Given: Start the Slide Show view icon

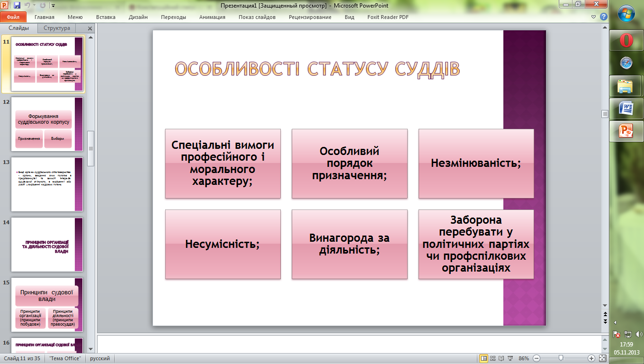Looking at the screenshot, I should click(x=510, y=358).
